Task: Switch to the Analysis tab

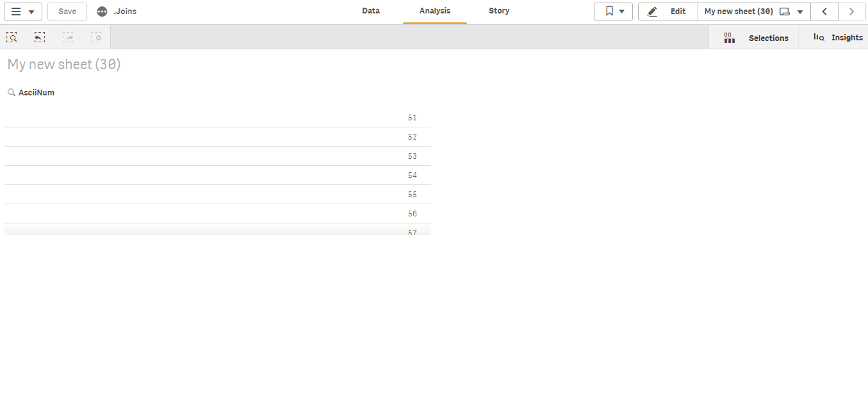Action: (x=435, y=11)
